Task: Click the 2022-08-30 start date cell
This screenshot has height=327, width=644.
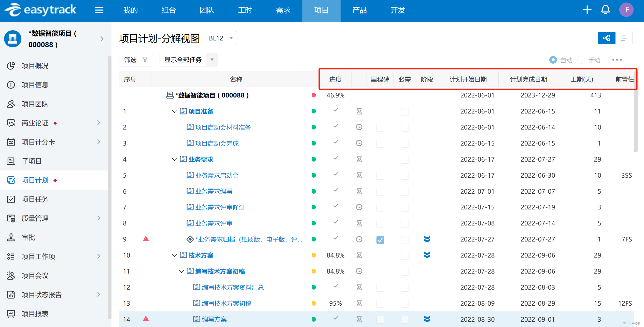Action: point(477,319)
